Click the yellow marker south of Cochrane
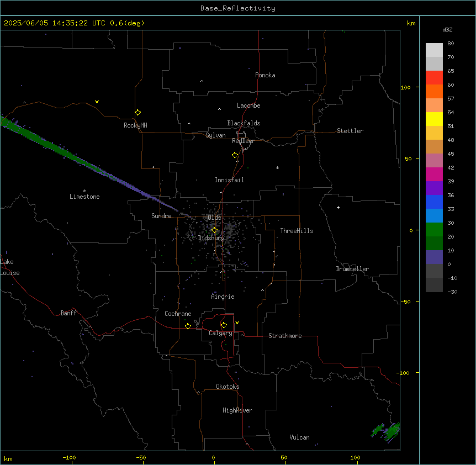476x465 pixels. click(x=188, y=326)
